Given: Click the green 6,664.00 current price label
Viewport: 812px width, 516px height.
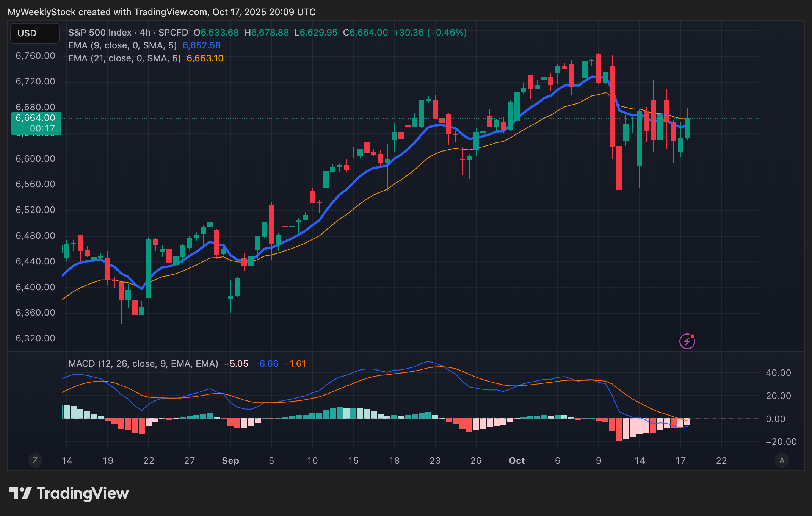Looking at the screenshot, I should click(x=36, y=118).
